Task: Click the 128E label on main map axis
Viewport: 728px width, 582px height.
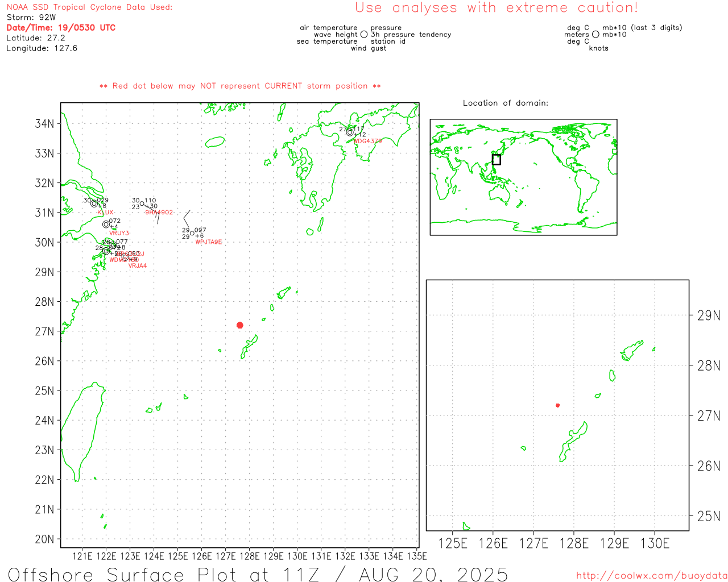Action: (x=250, y=556)
